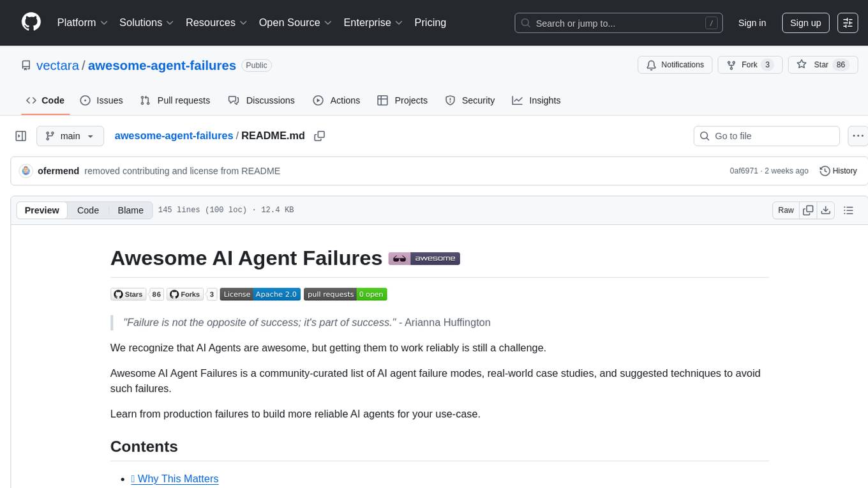
Task: Open the Security tab
Action: 470,100
